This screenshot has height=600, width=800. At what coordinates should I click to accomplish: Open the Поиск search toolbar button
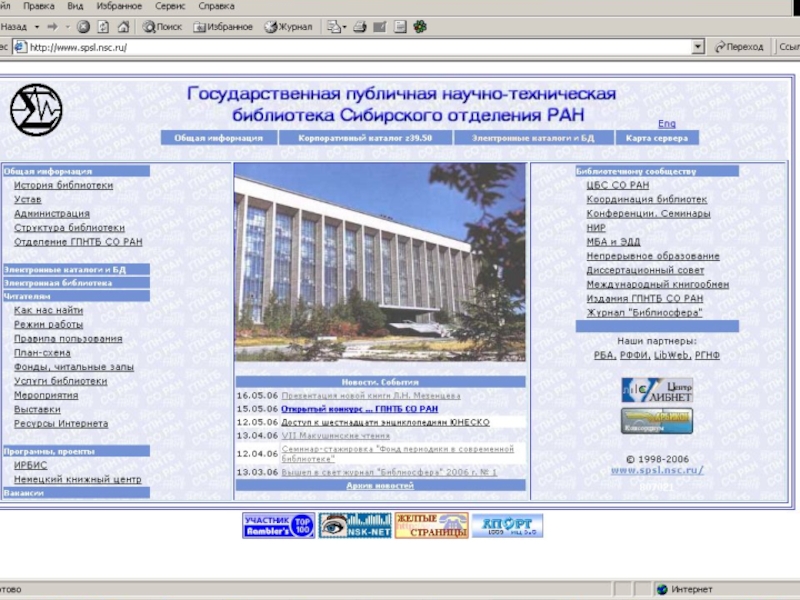point(162,27)
